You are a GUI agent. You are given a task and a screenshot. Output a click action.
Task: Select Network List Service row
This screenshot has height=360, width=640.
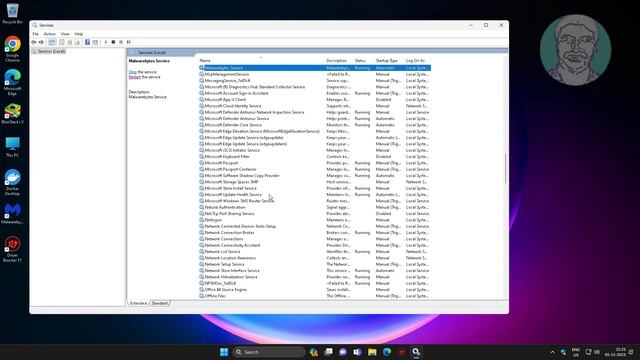315,251
